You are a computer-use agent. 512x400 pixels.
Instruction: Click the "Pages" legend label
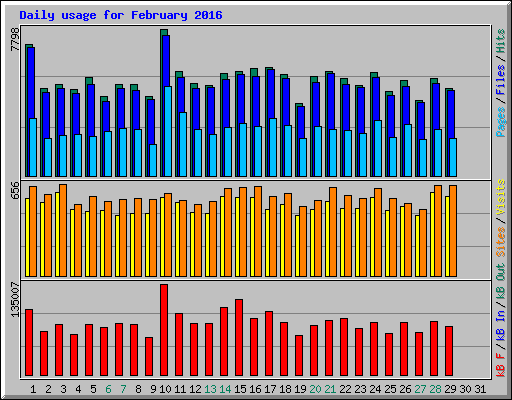501,122
